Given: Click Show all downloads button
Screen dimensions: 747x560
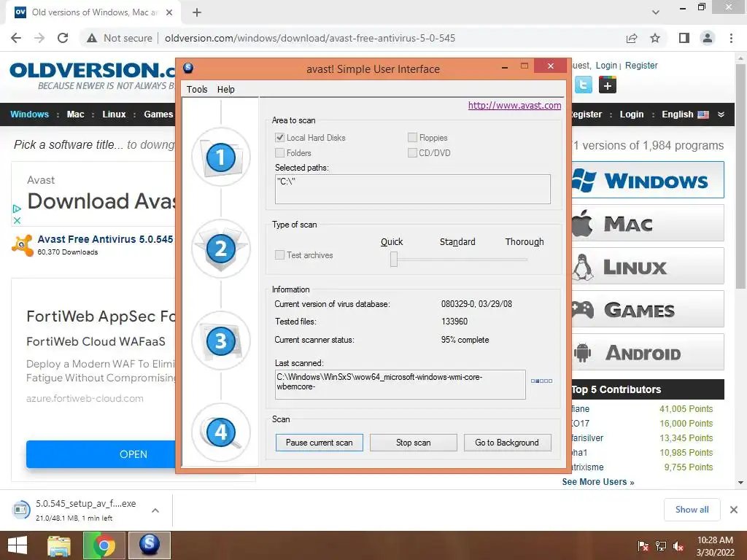Looking at the screenshot, I should (x=692, y=510).
